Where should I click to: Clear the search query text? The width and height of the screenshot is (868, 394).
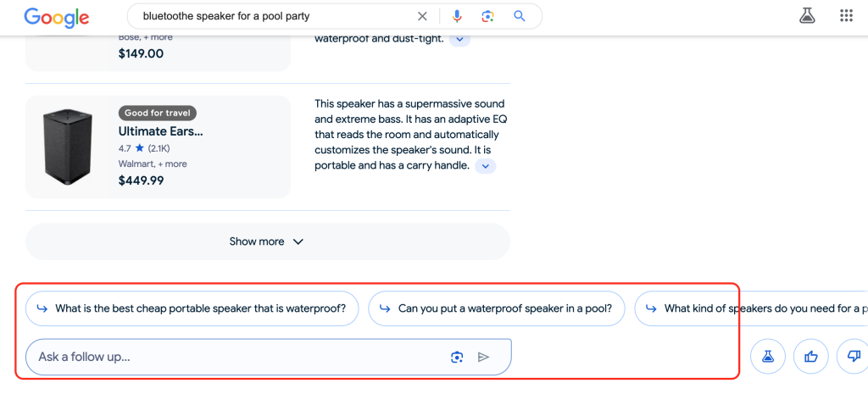click(422, 16)
